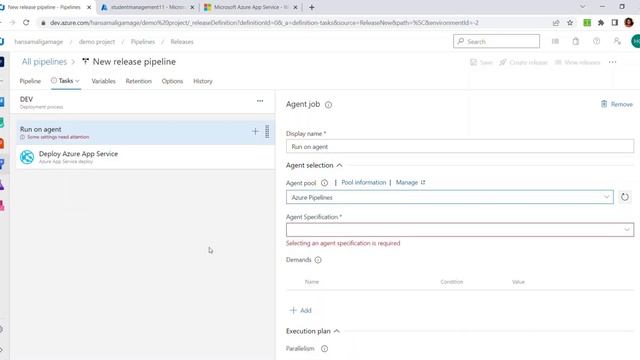Click the Demands info icon
This screenshot has width=640, height=360.
tap(318, 260)
